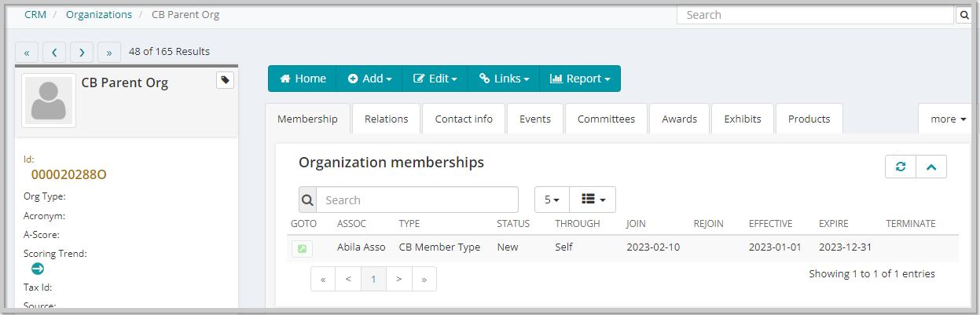Screen dimensions: 980x315
Task: Sort by the REJOIN column header
Action: 708,224
